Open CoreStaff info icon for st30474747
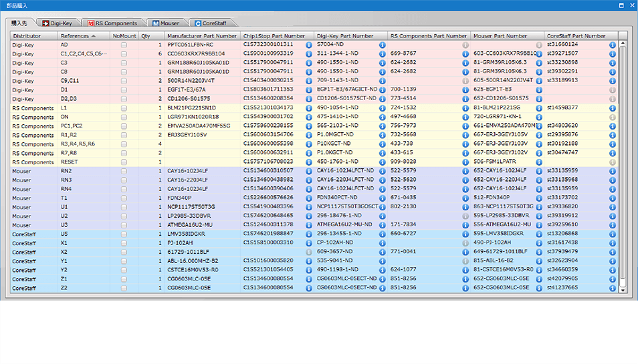This screenshot has width=638, height=364. [x=613, y=153]
